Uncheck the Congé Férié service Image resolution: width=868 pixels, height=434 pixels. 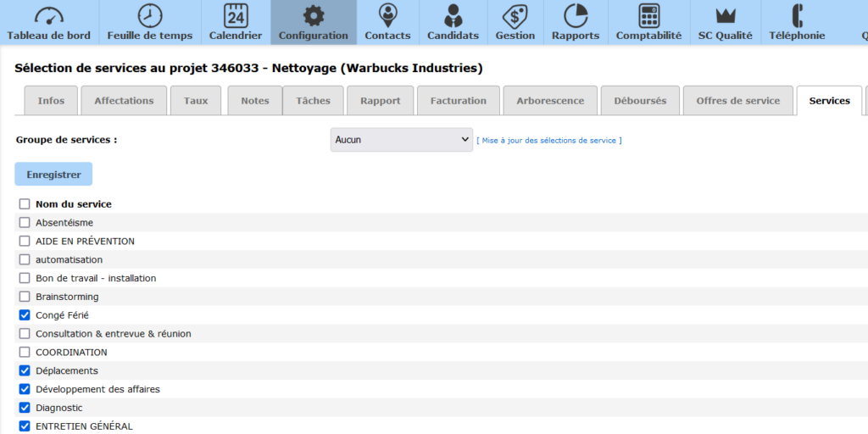coord(25,315)
